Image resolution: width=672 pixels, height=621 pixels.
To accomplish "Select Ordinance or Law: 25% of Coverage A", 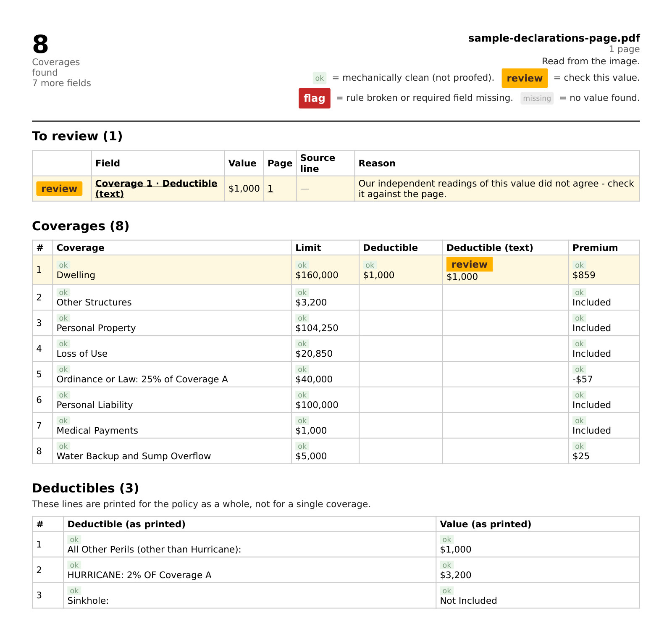I will click(142, 379).
